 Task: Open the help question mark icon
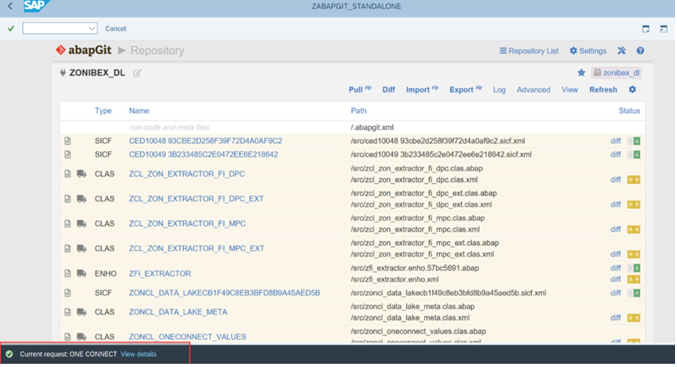[640, 51]
